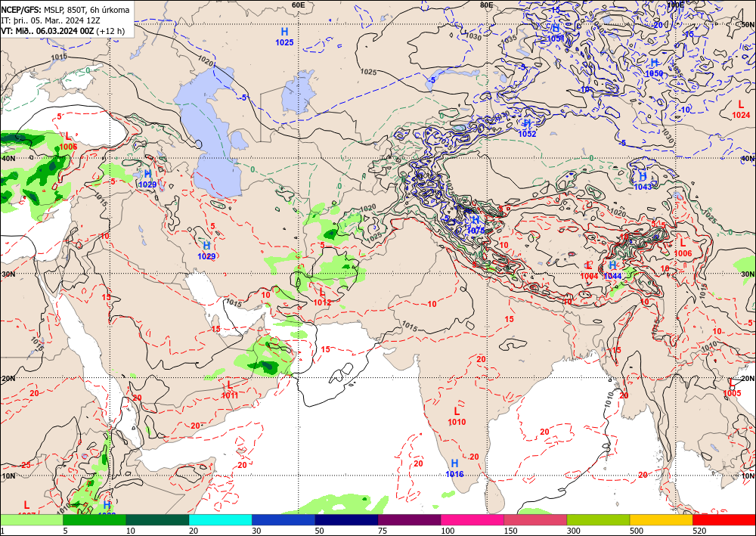Click the high pressure label 'H 1050'
756x536 pixels.
click(x=654, y=68)
